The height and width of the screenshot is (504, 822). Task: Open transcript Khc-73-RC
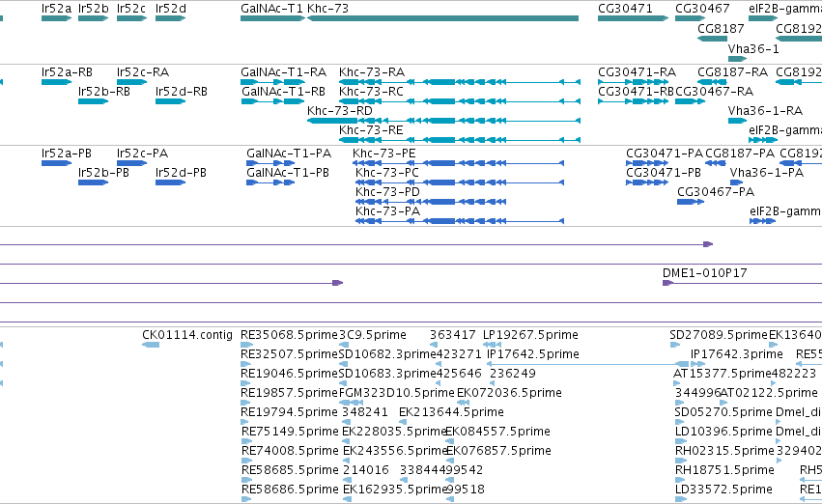[371, 91]
